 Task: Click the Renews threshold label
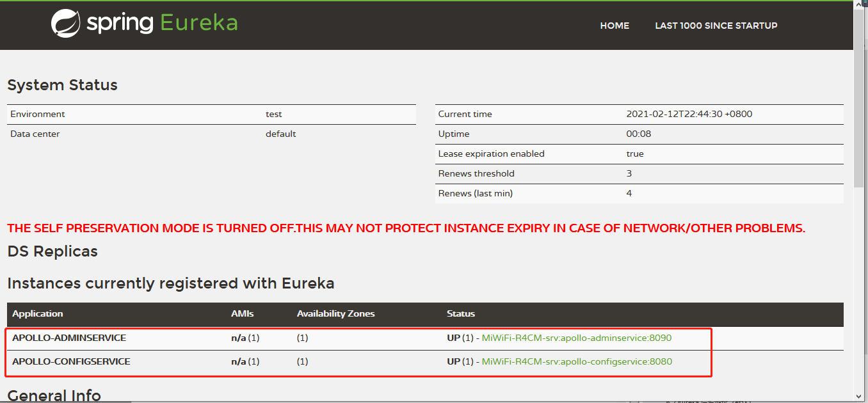(476, 173)
